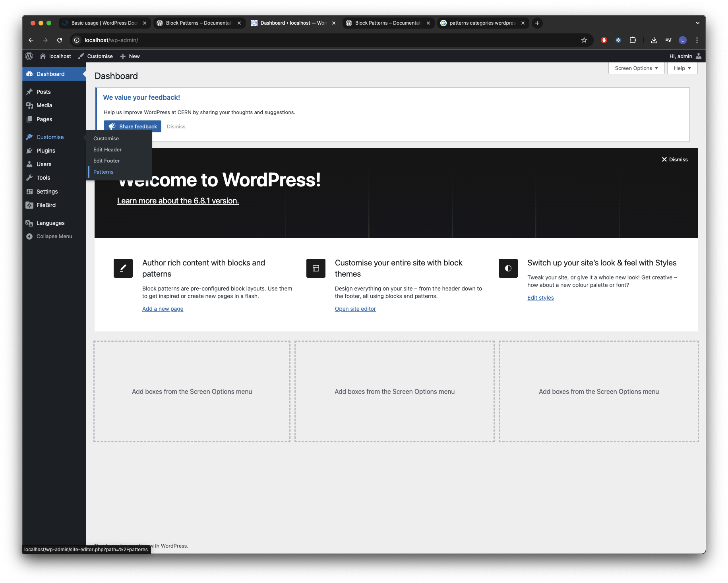
Task: Click the Collapse Menu arrow icon
Action: 29,236
